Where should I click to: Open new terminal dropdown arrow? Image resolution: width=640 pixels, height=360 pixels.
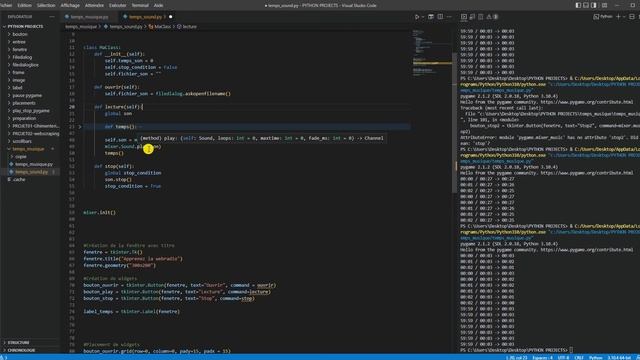[624, 17]
